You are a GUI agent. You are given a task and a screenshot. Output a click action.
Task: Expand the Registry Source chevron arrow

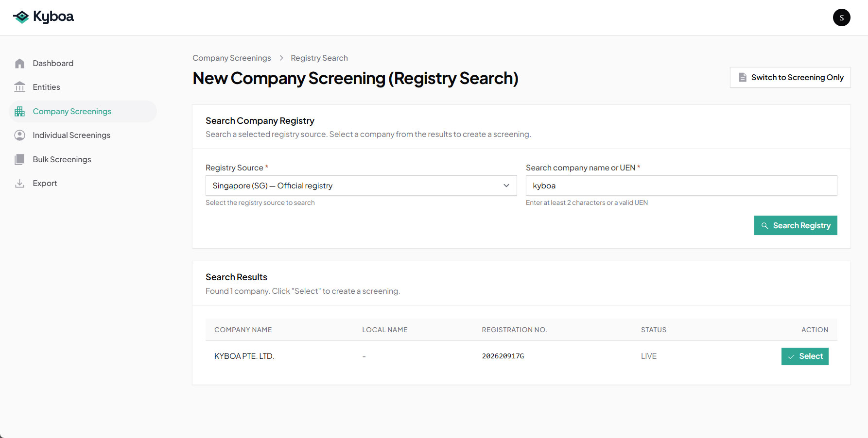tap(506, 185)
